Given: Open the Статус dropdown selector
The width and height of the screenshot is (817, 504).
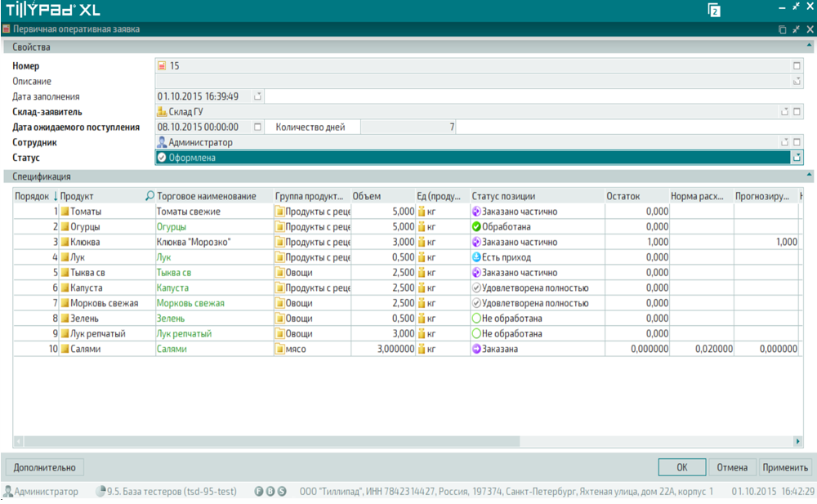Looking at the screenshot, I should coord(797,158).
